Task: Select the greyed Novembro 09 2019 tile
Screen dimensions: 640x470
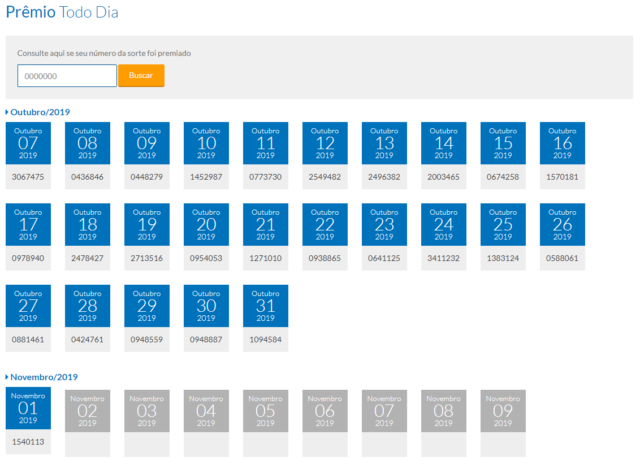Action: point(503,410)
